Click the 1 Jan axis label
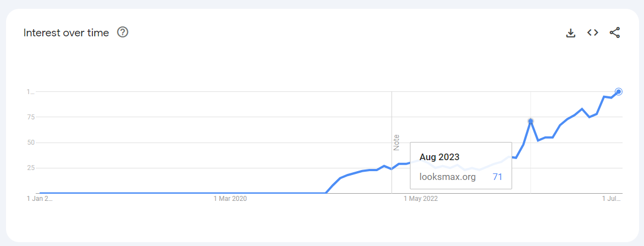644x246 pixels. coord(40,199)
